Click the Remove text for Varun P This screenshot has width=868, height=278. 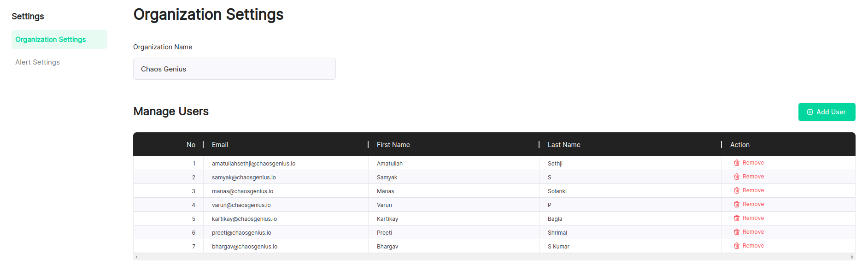pos(753,204)
